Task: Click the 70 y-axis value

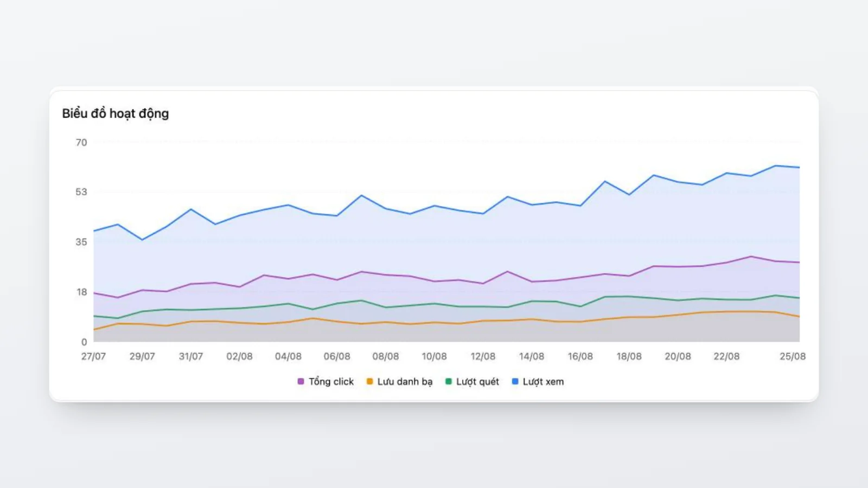Action: [81, 143]
